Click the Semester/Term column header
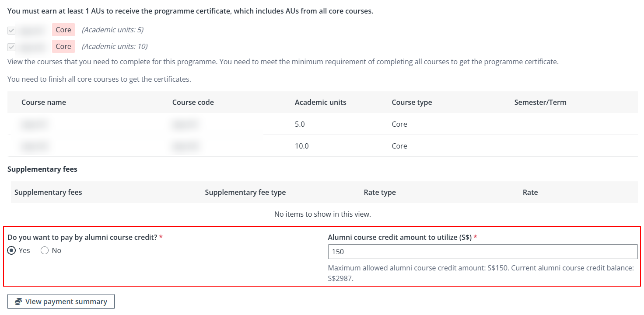The height and width of the screenshot is (315, 644). 541,102
